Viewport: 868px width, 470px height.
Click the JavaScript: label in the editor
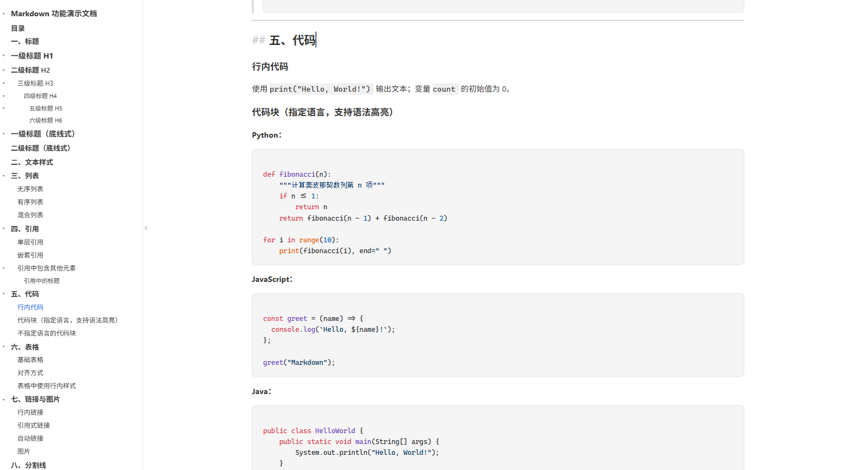click(272, 279)
